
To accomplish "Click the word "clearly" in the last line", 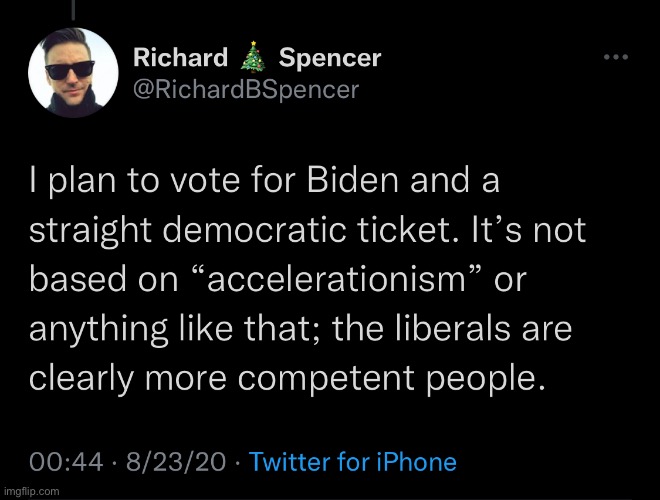I will pos(81,378).
